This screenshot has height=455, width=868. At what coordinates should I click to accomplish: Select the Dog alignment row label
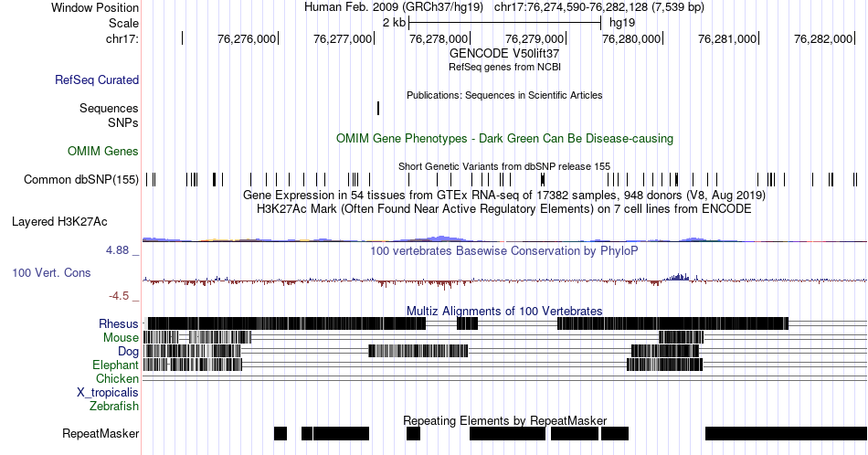point(128,352)
